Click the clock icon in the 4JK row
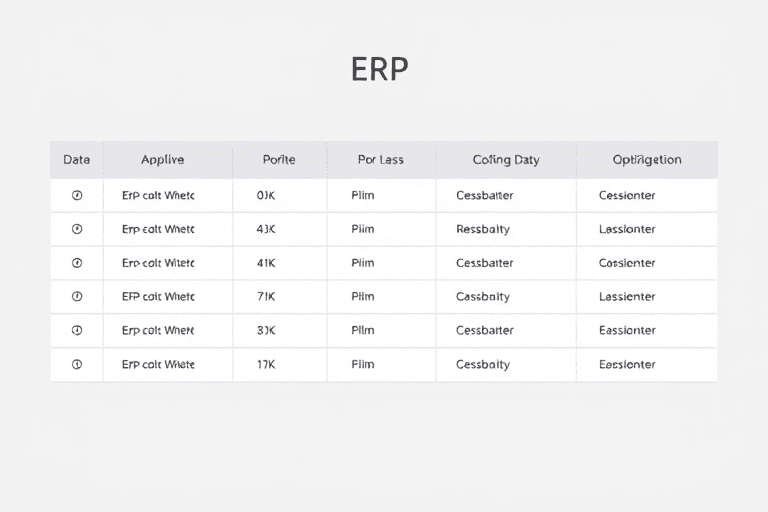The height and width of the screenshot is (512, 768). coord(77,229)
